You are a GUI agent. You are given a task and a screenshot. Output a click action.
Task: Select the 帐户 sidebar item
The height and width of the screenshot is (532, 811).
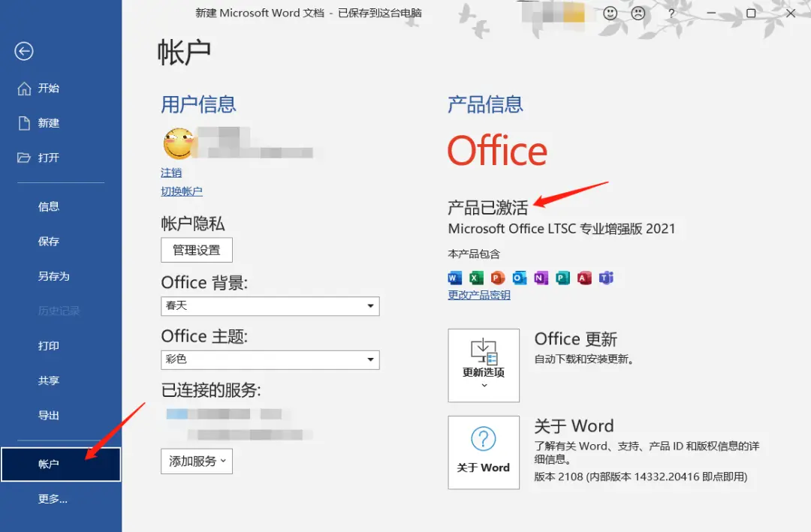[61, 464]
